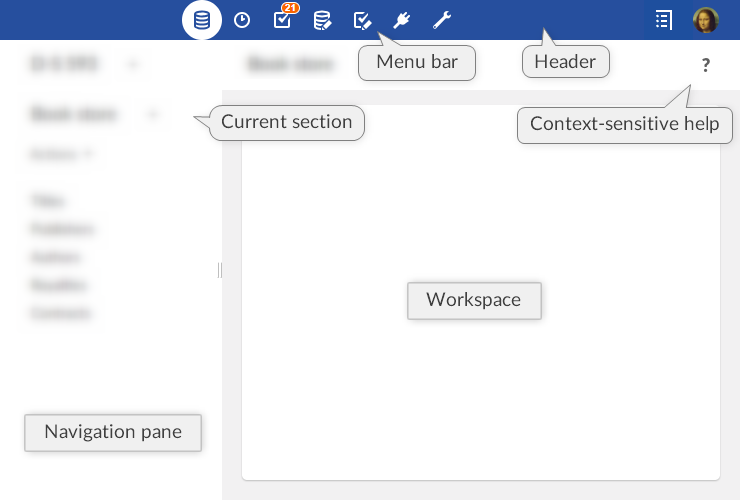Select the last item in the navigation list
This screenshot has height=500, width=740.
click(60, 313)
